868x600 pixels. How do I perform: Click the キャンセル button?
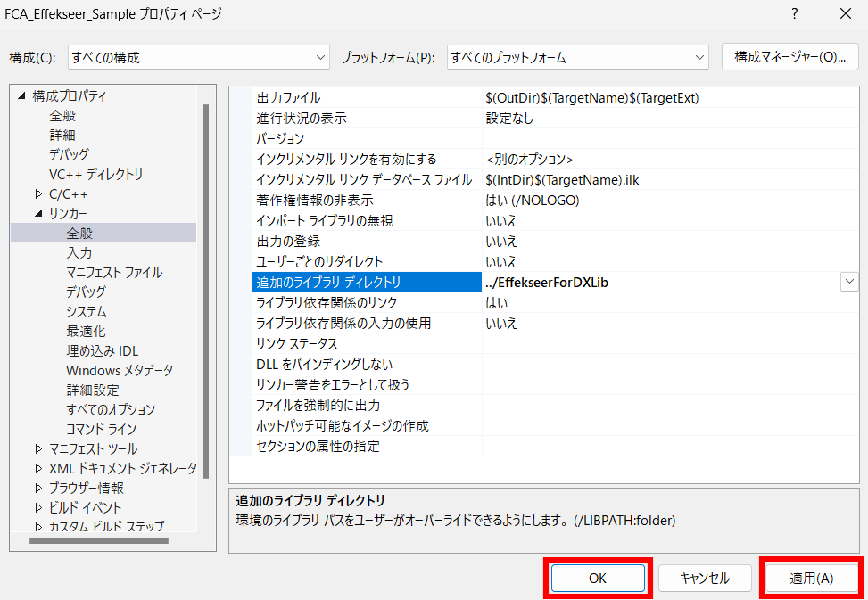705,578
